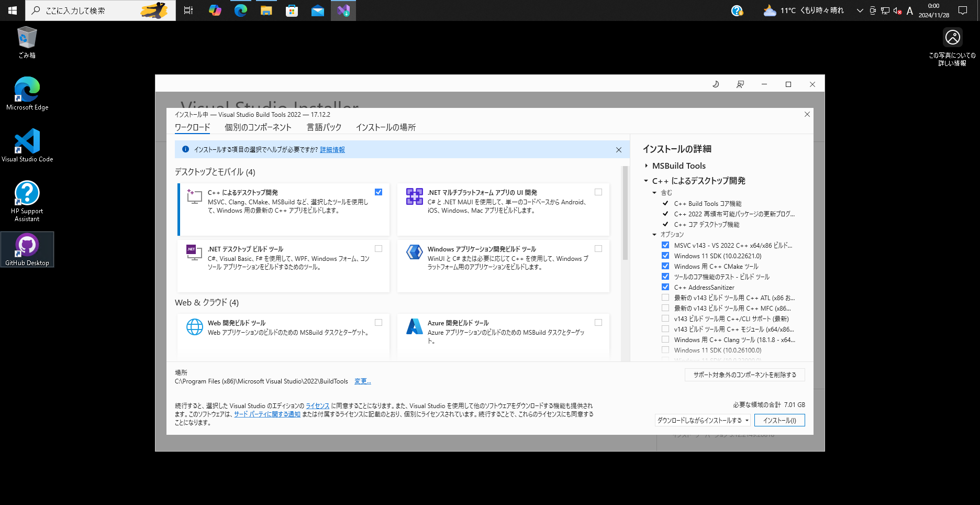Image resolution: width=980 pixels, height=505 pixels.
Task: Open feedback via megaphone icon in titlebar
Action: pyautogui.click(x=740, y=84)
